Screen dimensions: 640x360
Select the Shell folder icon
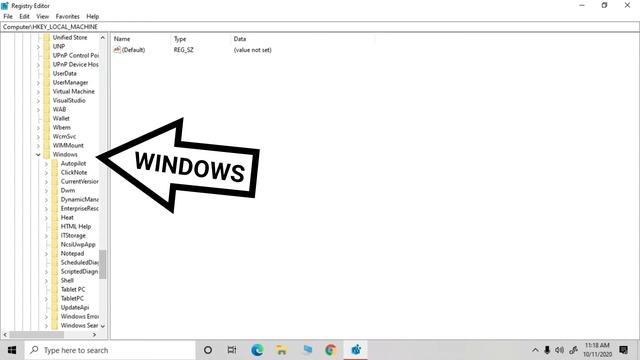[55, 280]
